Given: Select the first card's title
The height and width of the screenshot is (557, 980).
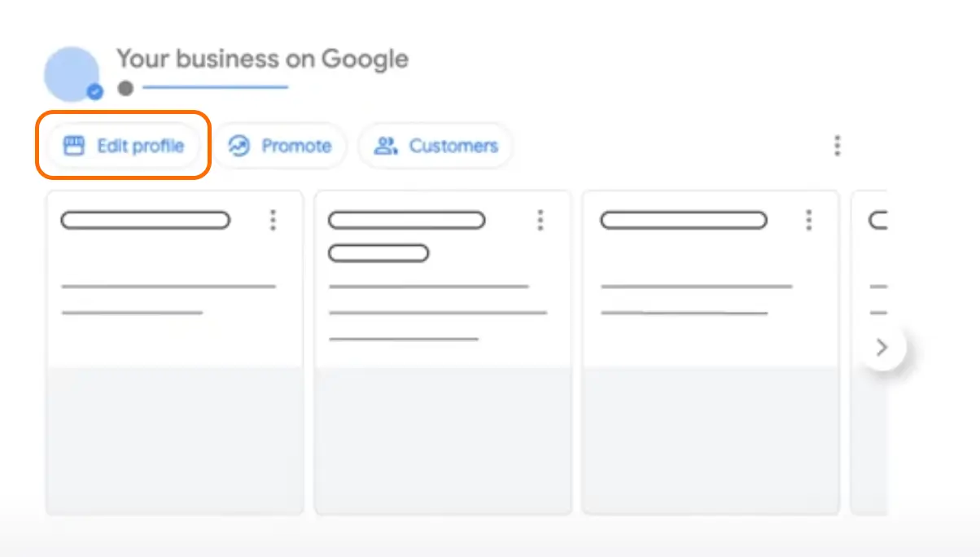Looking at the screenshot, I should [x=146, y=220].
